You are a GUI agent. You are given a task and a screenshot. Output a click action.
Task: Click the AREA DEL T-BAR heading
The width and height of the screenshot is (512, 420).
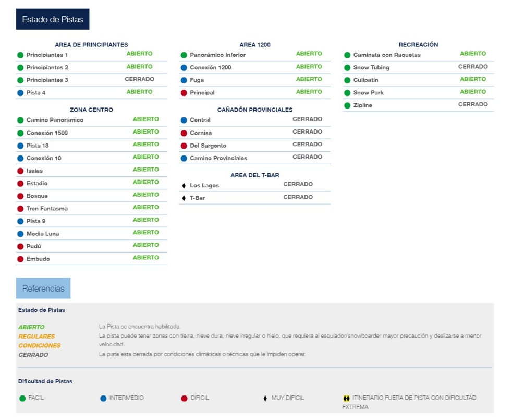[x=255, y=175]
